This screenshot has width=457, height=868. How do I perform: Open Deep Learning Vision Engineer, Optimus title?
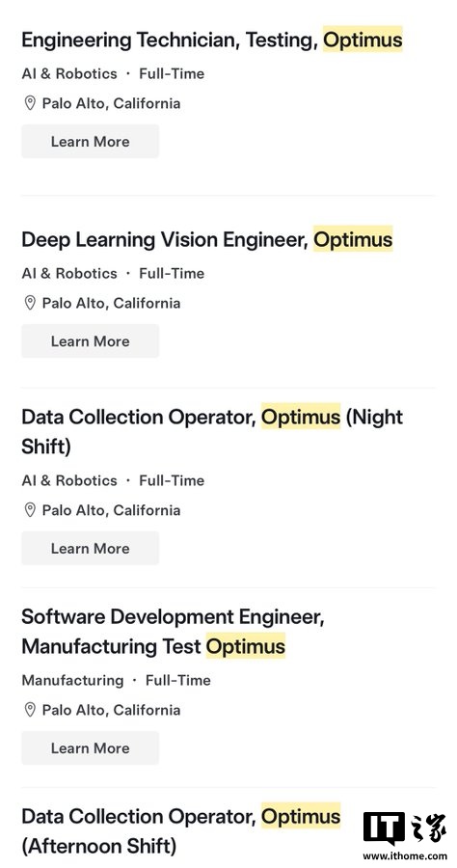click(207, 240)
